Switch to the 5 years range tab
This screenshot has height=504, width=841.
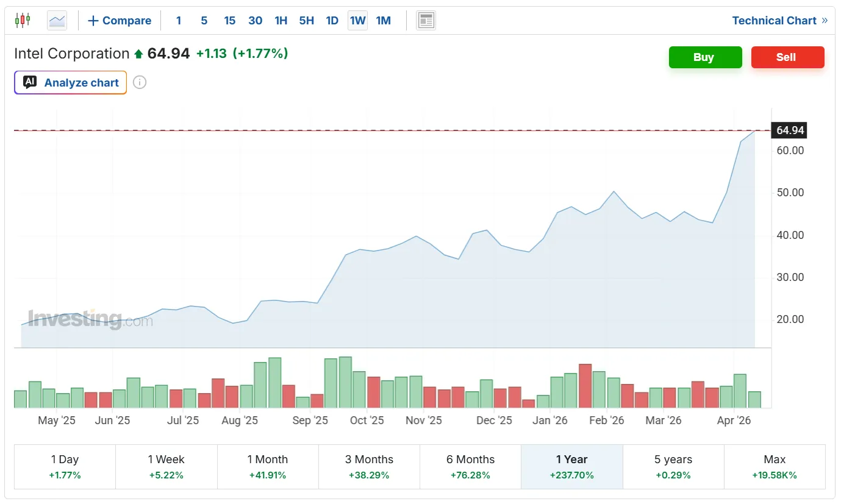click(x=673, y=467)
